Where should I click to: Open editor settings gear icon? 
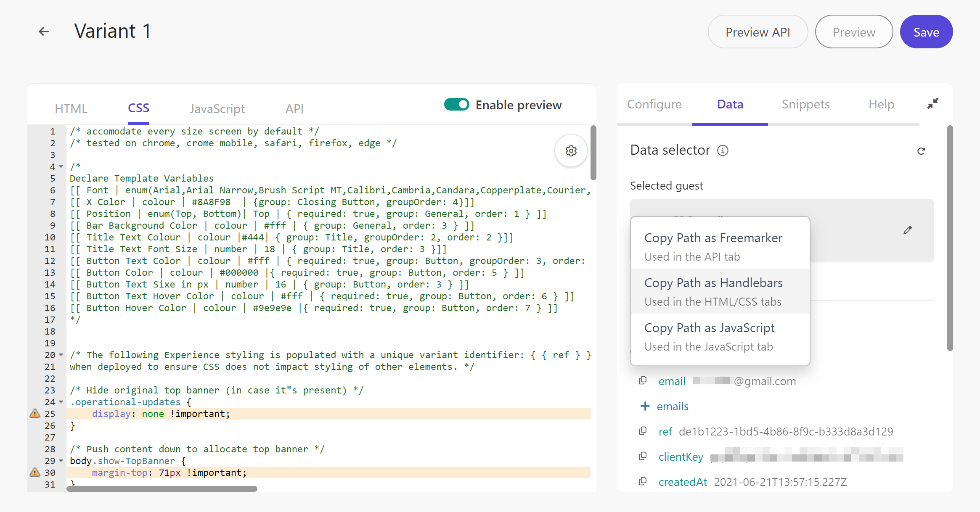571,150
